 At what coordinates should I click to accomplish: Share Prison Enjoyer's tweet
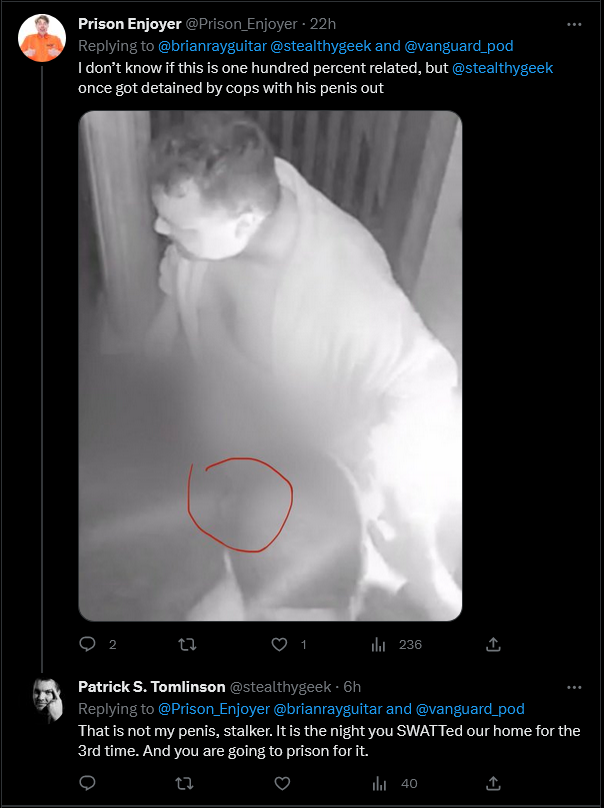493,644
